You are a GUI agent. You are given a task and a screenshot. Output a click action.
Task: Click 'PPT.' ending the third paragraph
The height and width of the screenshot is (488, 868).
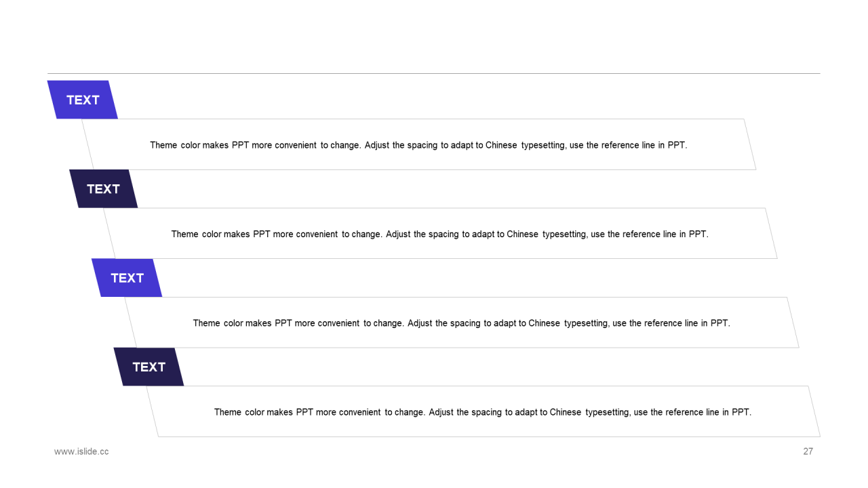[720, 323]
